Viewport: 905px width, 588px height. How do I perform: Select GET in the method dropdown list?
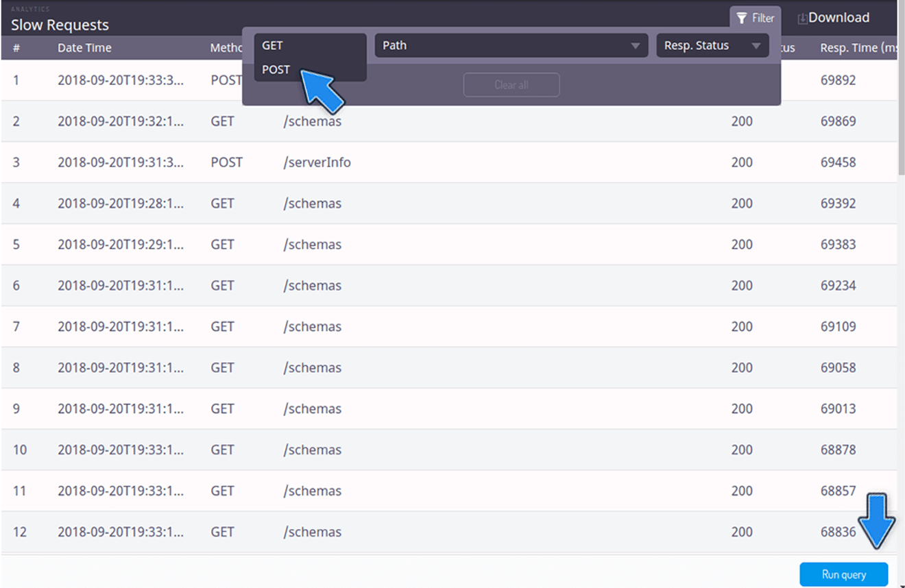(x=272, y=45)
